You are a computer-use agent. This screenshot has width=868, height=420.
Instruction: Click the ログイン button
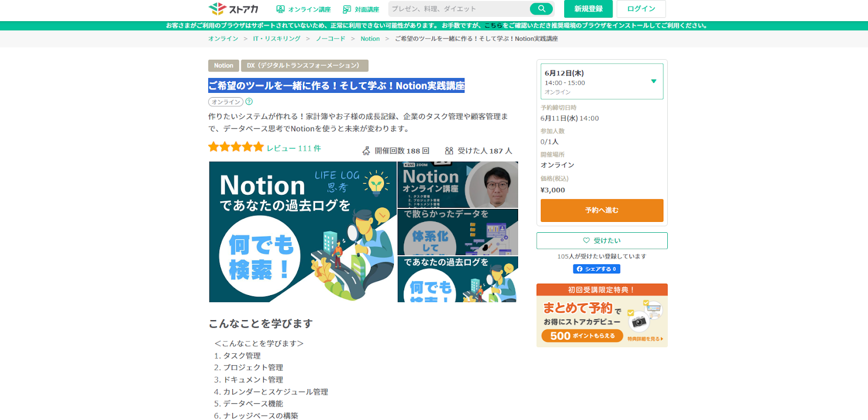[641, 9]
